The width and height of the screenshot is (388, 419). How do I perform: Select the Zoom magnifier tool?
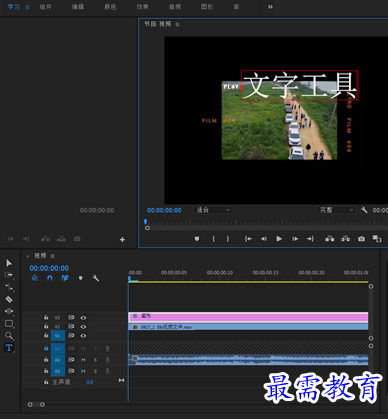tap(9, 335)
